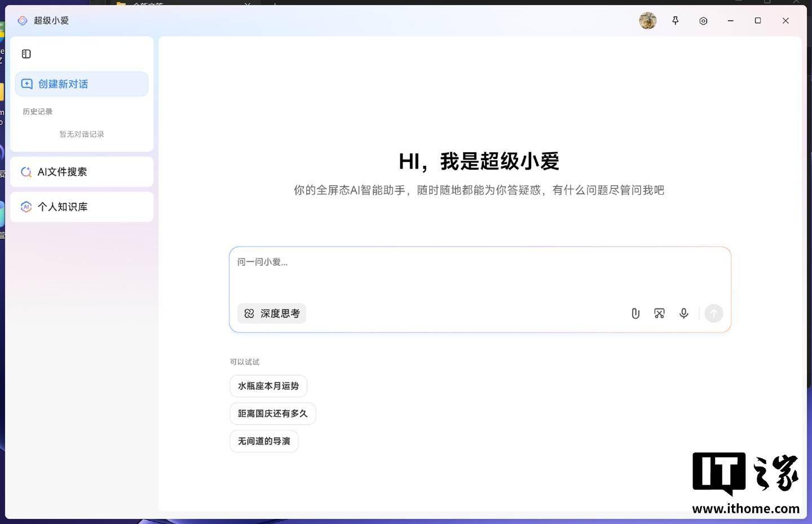Viewport: 812px width, 524px height.
Task: Open the 个人知识库 section
Action: pos(82,207)
